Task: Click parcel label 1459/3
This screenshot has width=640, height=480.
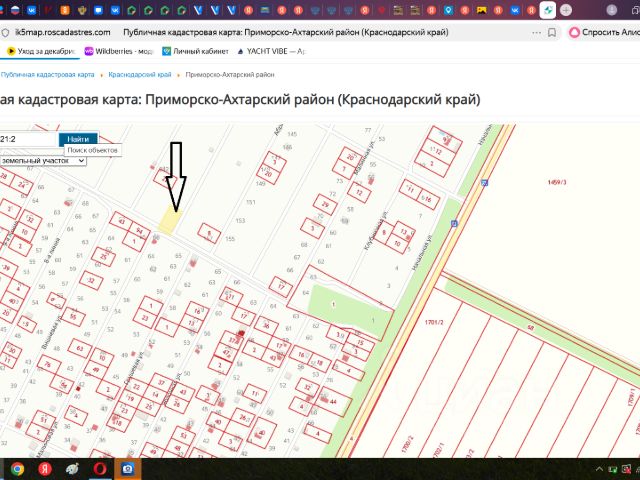Action: click(x=557, y=182)
